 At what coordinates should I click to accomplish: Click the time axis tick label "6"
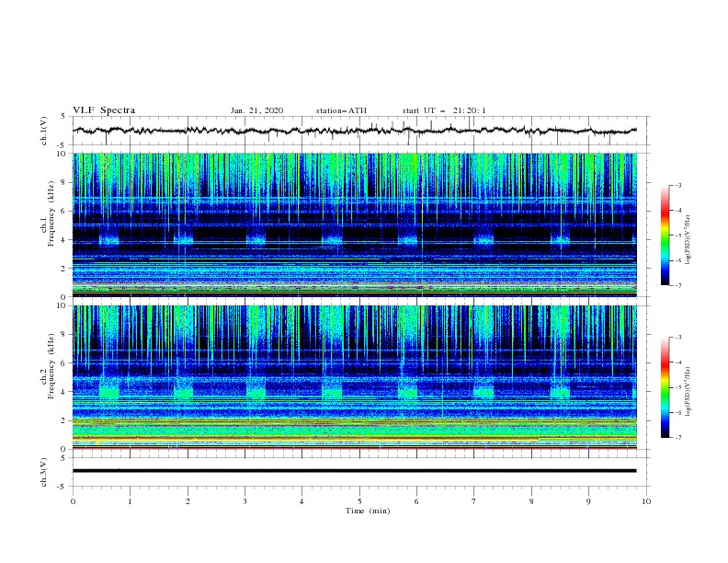[x=417, y=501]
